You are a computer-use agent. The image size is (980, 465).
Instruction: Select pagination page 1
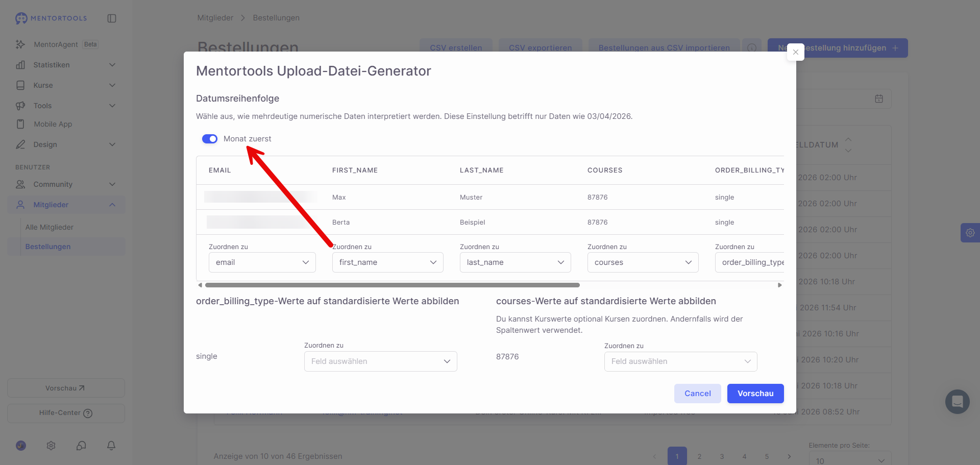(x=677, y=456)
